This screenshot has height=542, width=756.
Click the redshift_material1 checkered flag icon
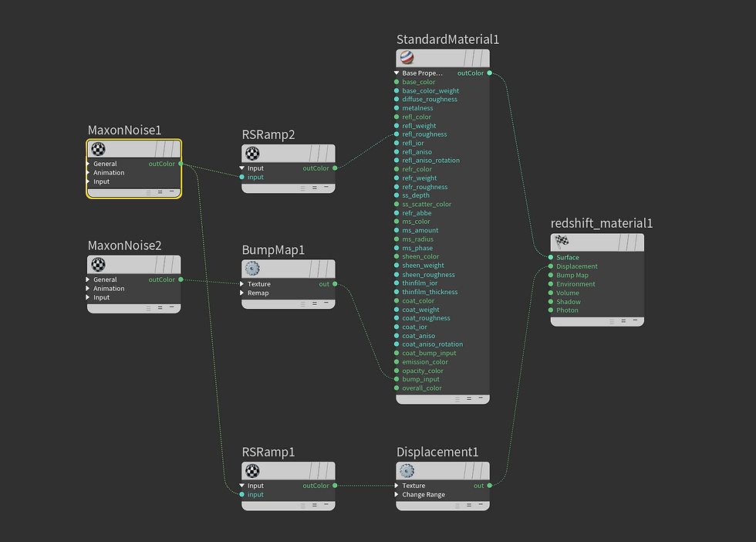562,242
